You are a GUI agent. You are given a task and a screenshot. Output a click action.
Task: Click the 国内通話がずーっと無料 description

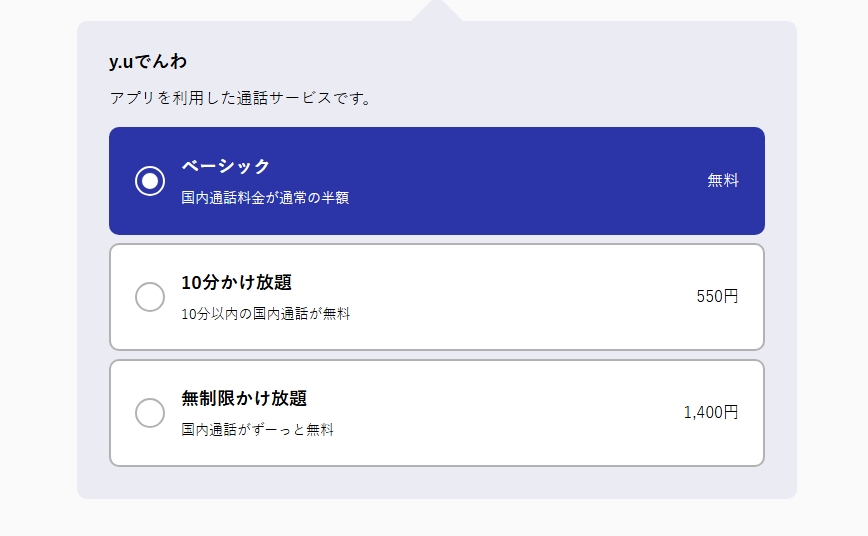coord(257,430)
